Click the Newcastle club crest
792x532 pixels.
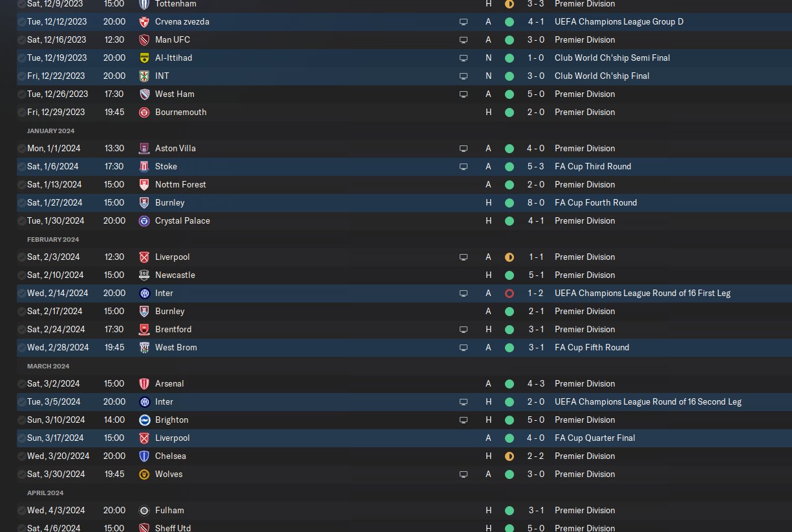(144, 275)
